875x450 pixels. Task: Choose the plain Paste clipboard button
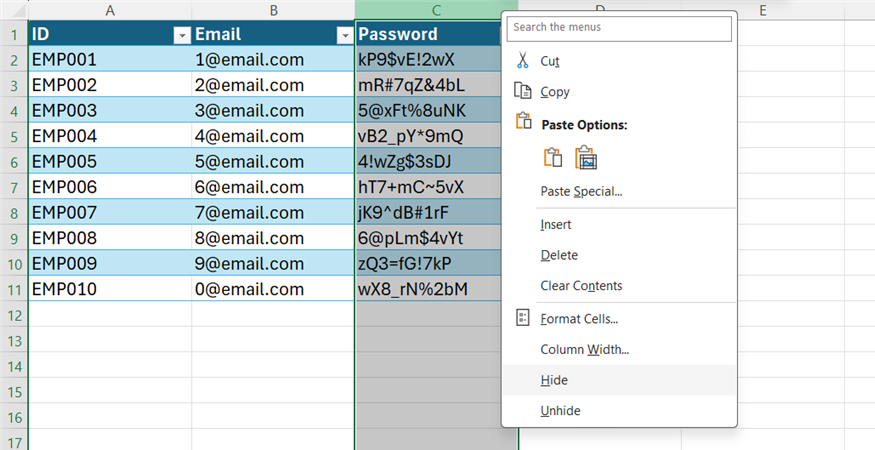pyautogui.click(x=552, y=157)
